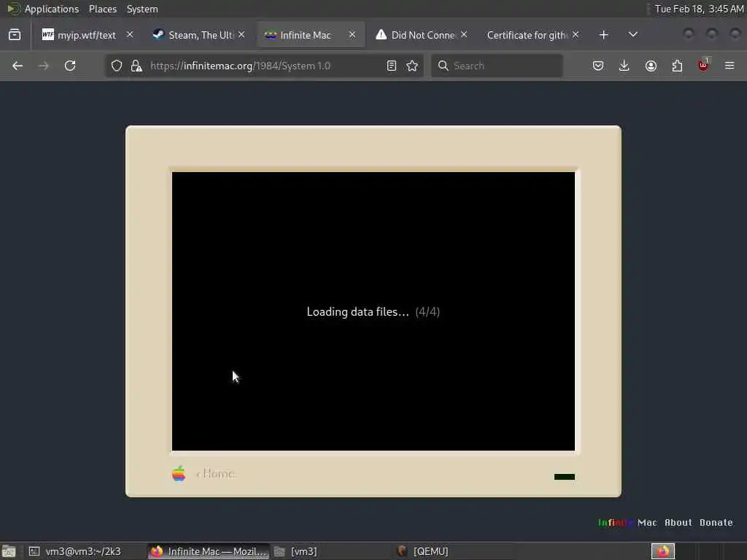Select Infinite Mac — Mozilla taskbar button

coord(209,551)
